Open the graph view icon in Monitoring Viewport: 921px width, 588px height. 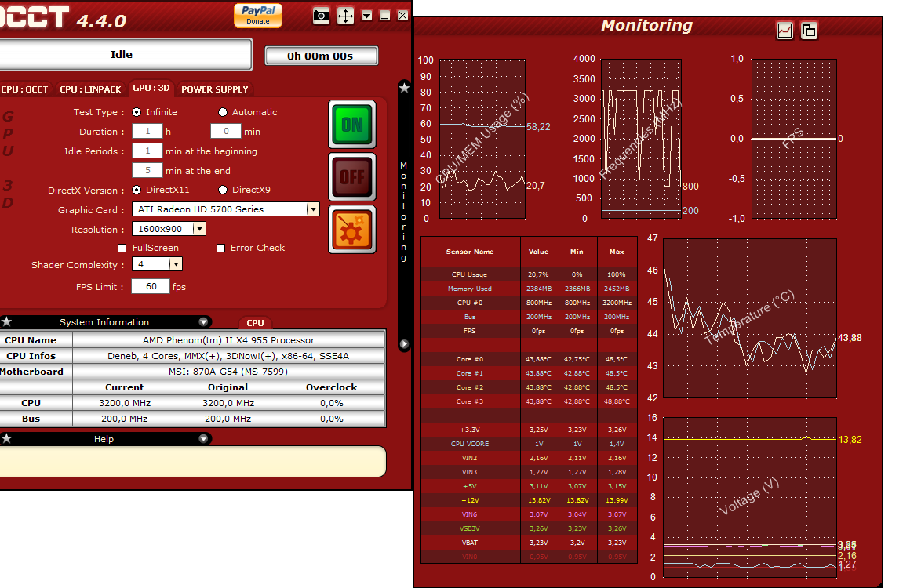(784, 31)
